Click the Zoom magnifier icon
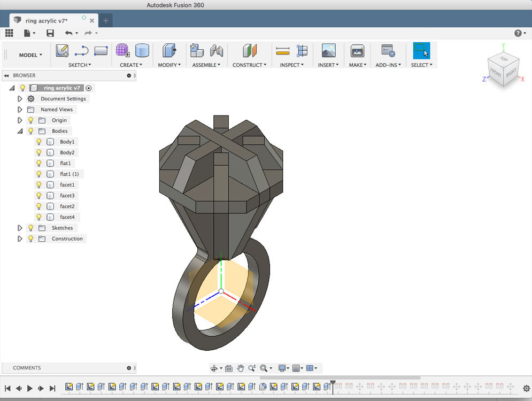Viewport: 532px width, 401px height. (252, 368)
